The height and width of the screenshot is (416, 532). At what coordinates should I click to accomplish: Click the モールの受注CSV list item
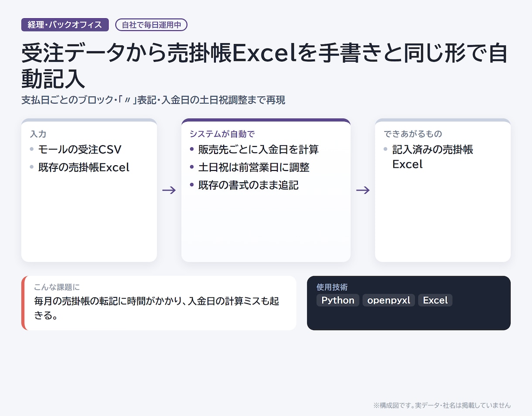click(79, 150)
